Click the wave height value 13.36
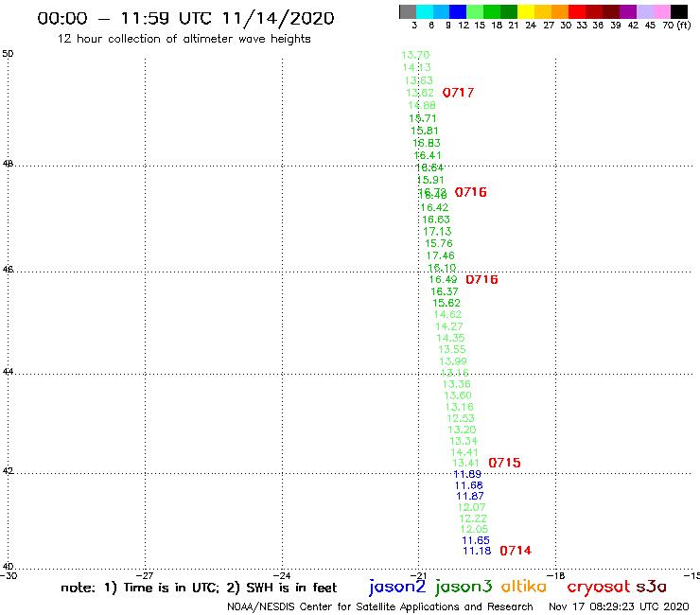 tap(456, 384)
